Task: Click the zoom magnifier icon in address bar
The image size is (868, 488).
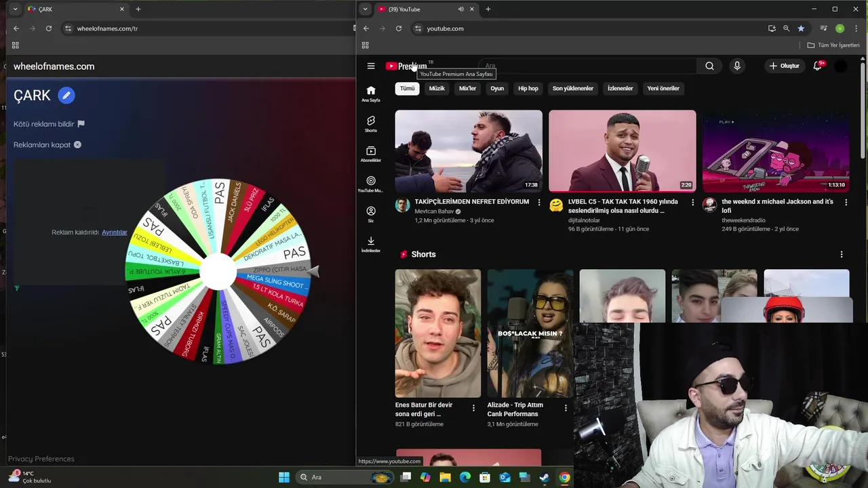Action: pyautogui.click(x=786, y=28)
